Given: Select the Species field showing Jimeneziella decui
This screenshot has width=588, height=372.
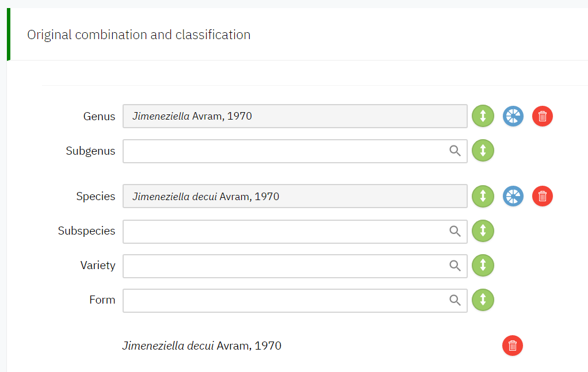Looking at the screenshot, I should (295, 197).
